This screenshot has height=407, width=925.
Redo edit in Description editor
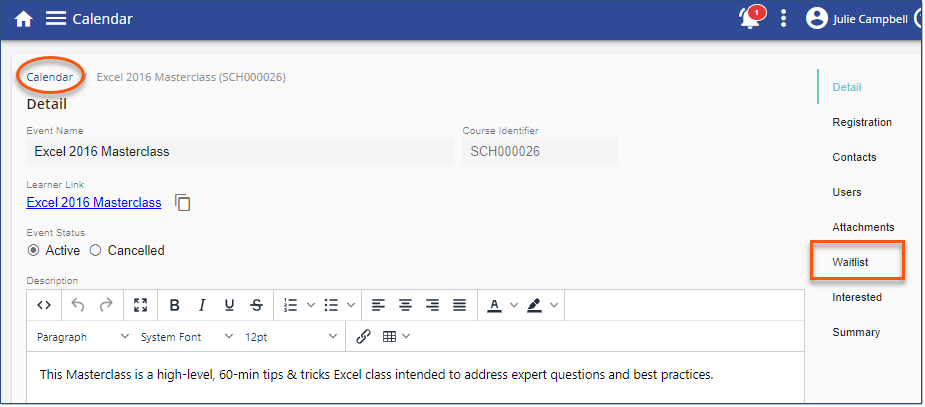(106, 305)
